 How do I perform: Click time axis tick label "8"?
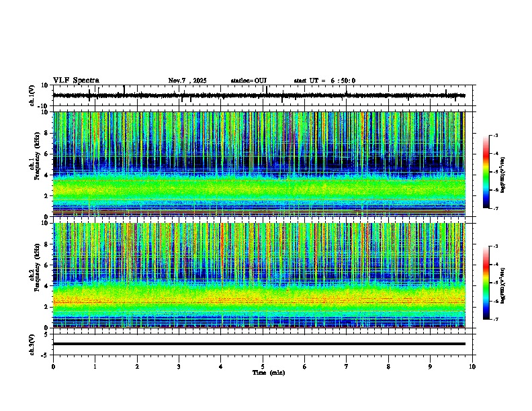coord(388,367)
